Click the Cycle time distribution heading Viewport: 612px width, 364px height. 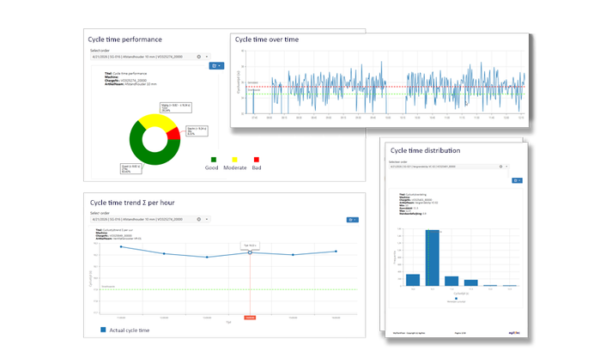(426, 150)
